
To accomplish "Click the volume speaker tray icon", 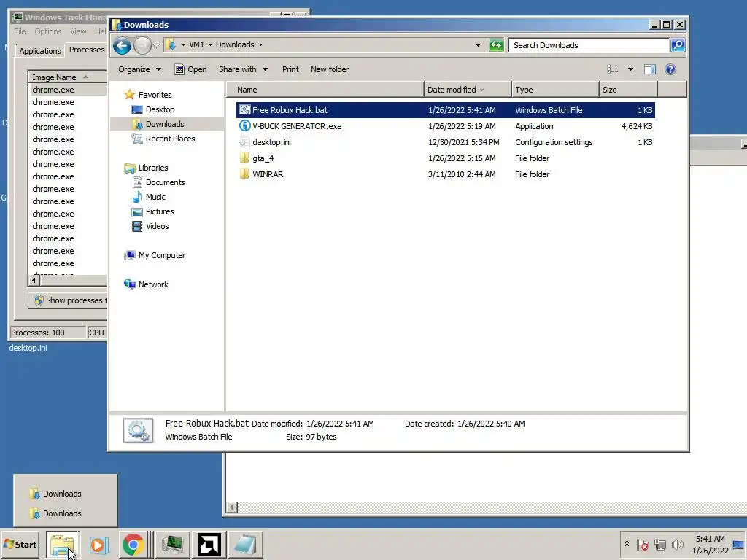I will [677, 544].
